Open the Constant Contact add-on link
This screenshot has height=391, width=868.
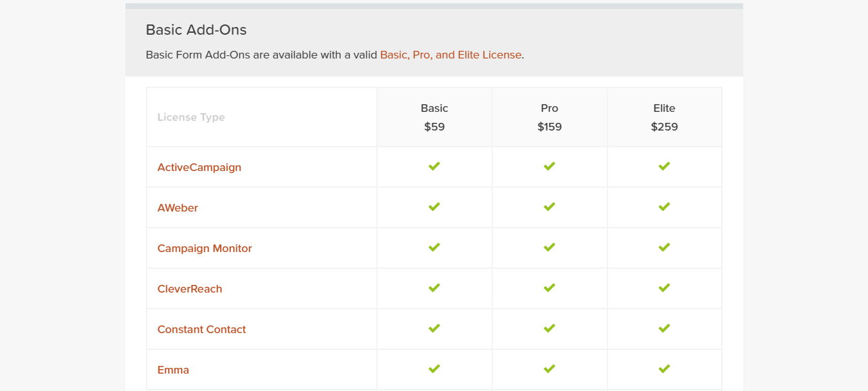202,329
